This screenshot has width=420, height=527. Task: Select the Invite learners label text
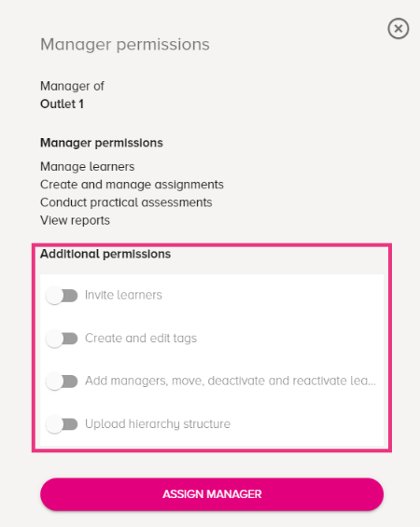[x=123, y=295]
